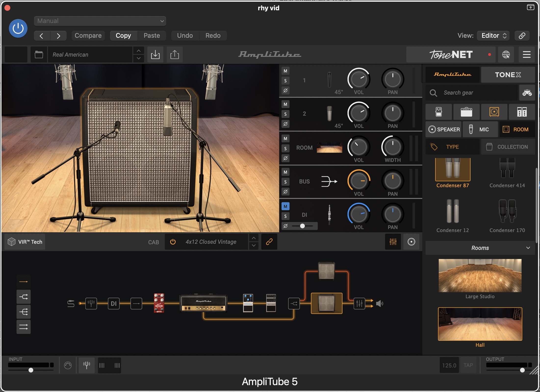Screen dimensions: 540x392
Task: Open the cab mixer faders icon
Action: [393, 242]
